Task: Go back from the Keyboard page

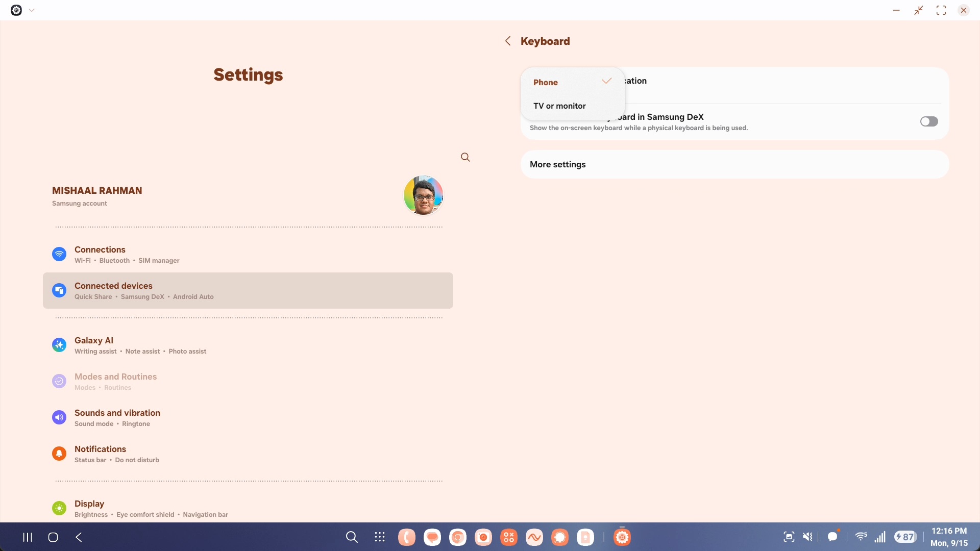Action: [507, 41]
